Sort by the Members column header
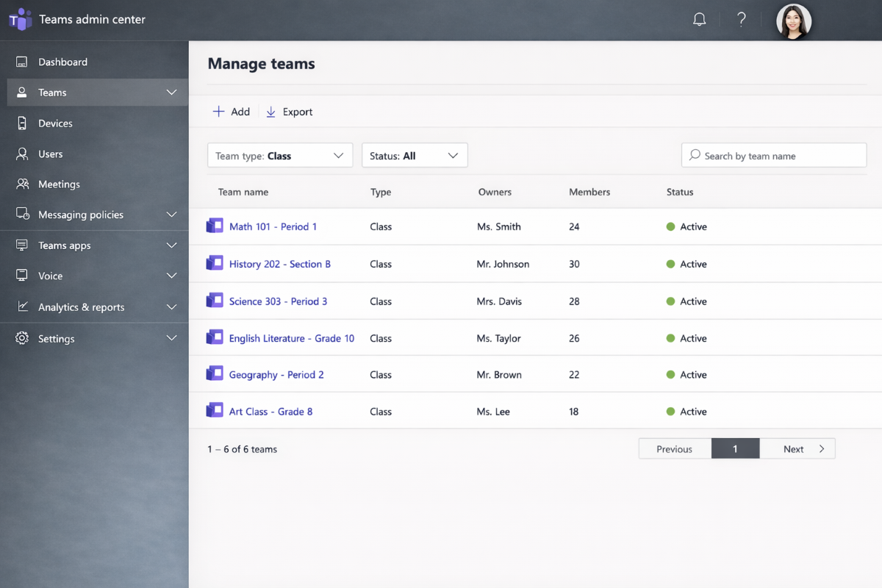This screenshot has width=882, height=588. (589, 192)
